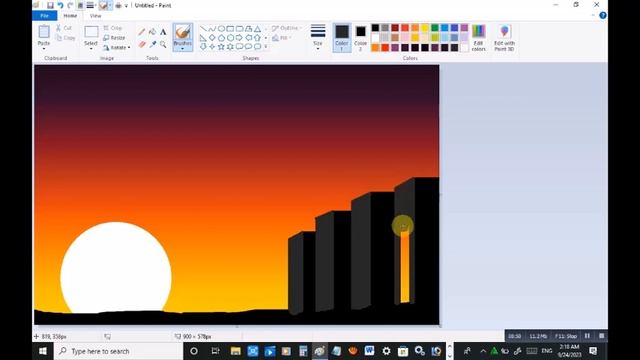The height and width of the screenshot is (360, 640).
Task: Open the shape Outline dropdown
Action: 287,28
